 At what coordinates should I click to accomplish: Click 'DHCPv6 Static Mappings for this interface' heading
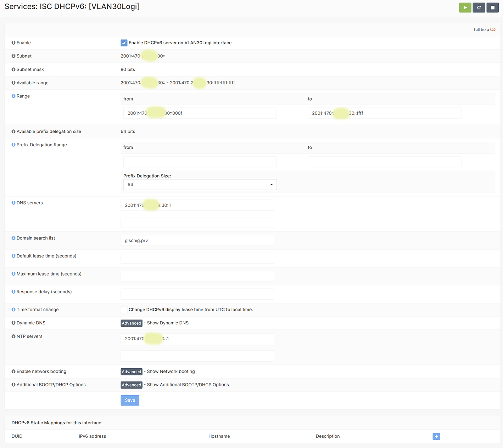click(x=57, y=423)
